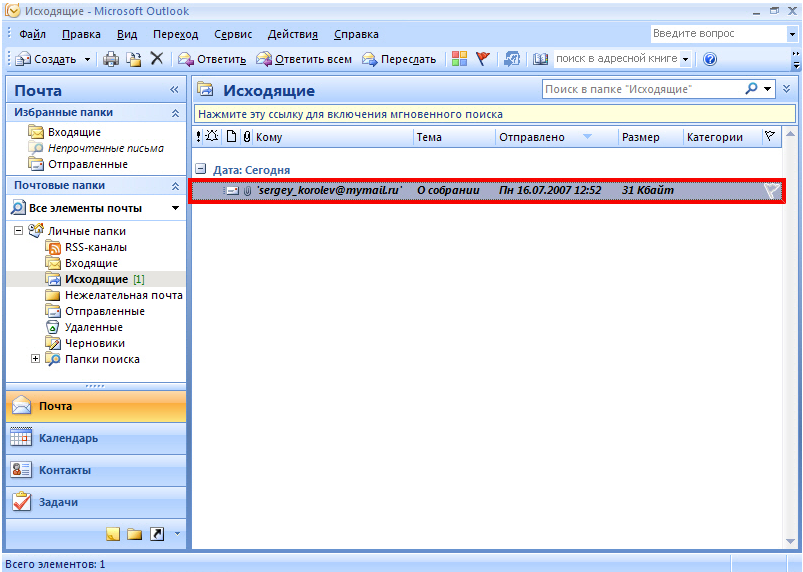The image size is (803, 572).
Task: Click the Move to Folder icon
Action: coord(134,59)
